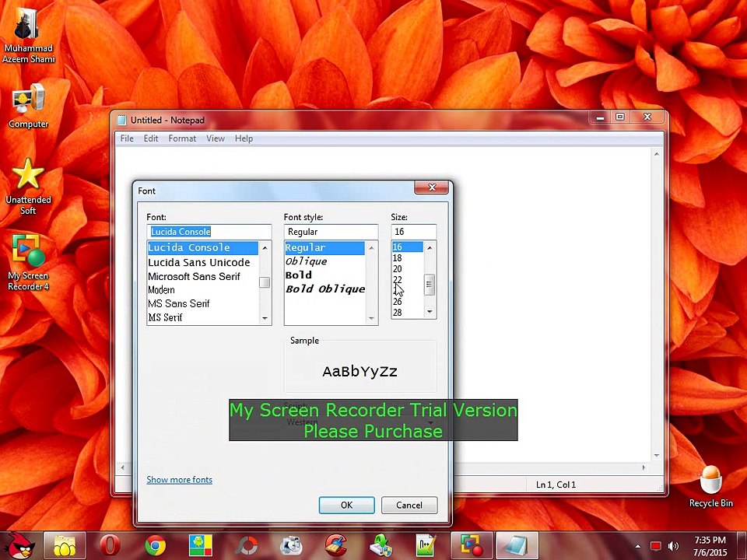The height and width of the screenshot is (560, 747).
Task: Open the volume control in system tray
Action: pos(673,546)
